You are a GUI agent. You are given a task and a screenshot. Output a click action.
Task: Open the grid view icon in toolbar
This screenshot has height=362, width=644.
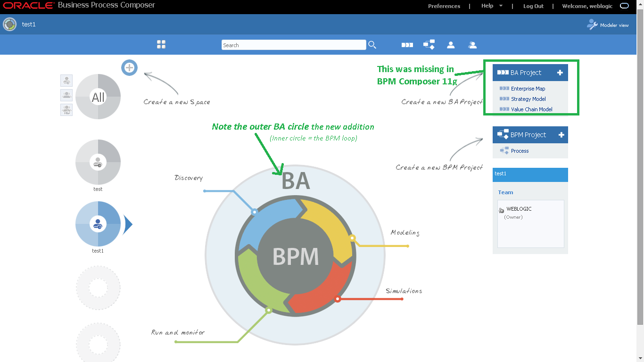pos(161,44)
